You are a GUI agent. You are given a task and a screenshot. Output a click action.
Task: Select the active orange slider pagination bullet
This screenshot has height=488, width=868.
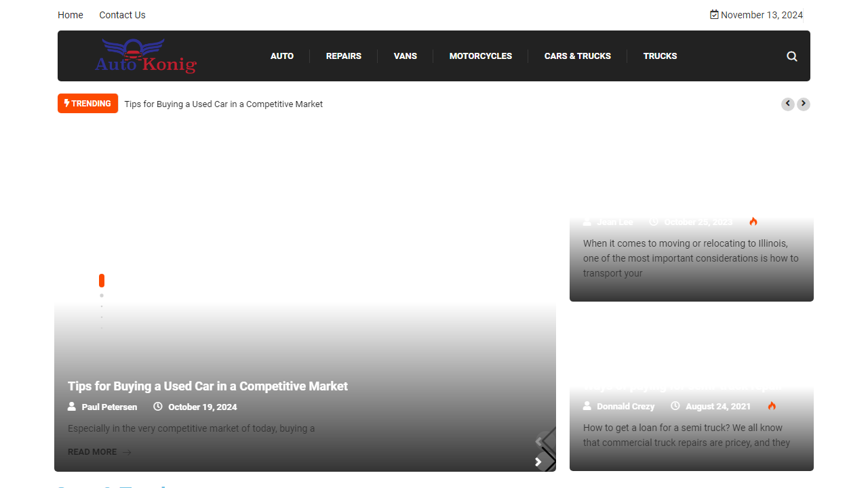point(102,281)
